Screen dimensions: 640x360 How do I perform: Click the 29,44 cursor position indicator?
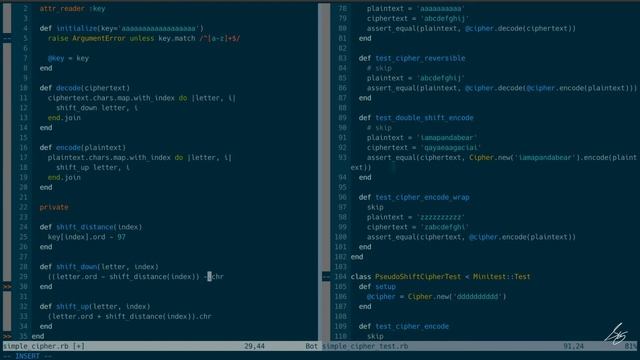coord(254,346)
